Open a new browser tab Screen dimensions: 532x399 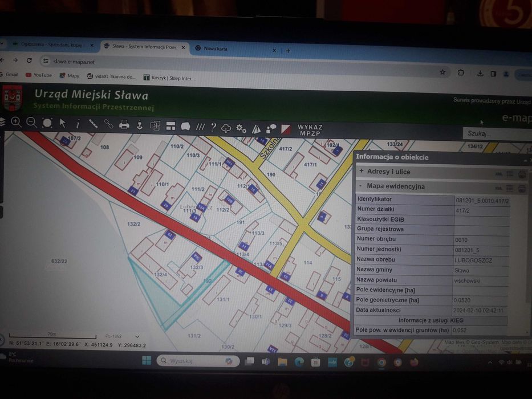[x=288, y=51]
